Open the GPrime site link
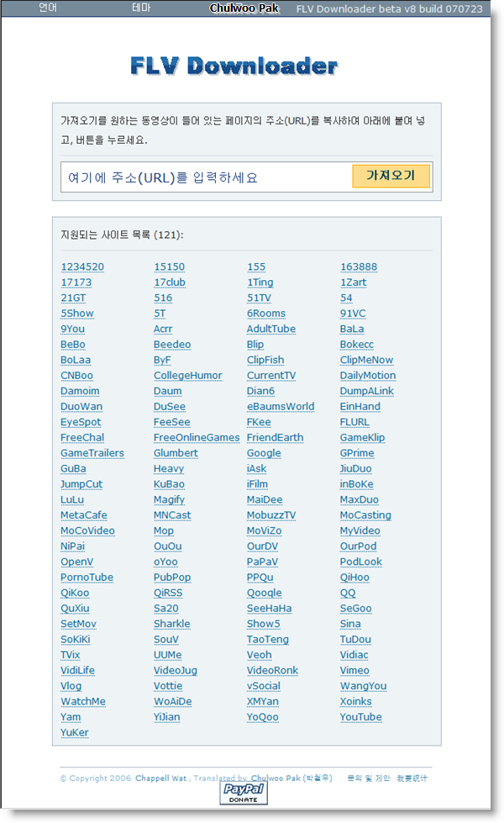The height and width of the screenshot is (823, 504). 357,453
